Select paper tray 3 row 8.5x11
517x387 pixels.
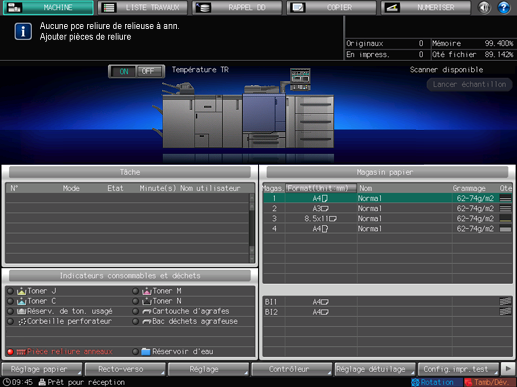pyautogui.click(x=388, y=219)
